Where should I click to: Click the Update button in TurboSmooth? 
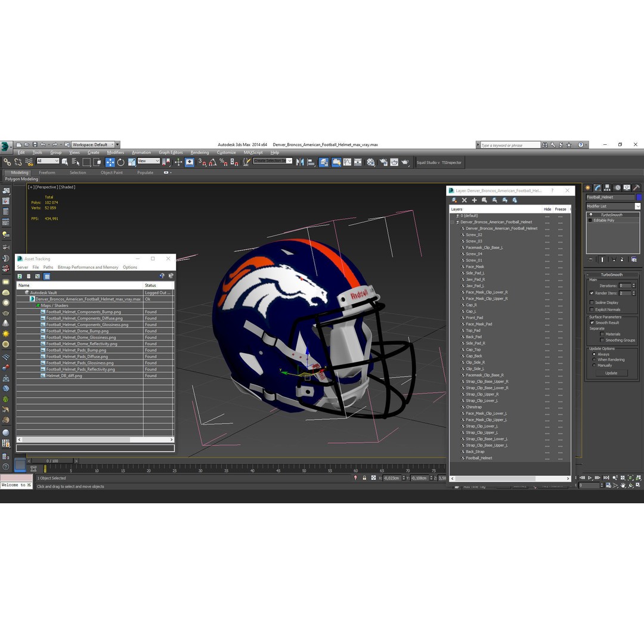[x=611, y=373]
